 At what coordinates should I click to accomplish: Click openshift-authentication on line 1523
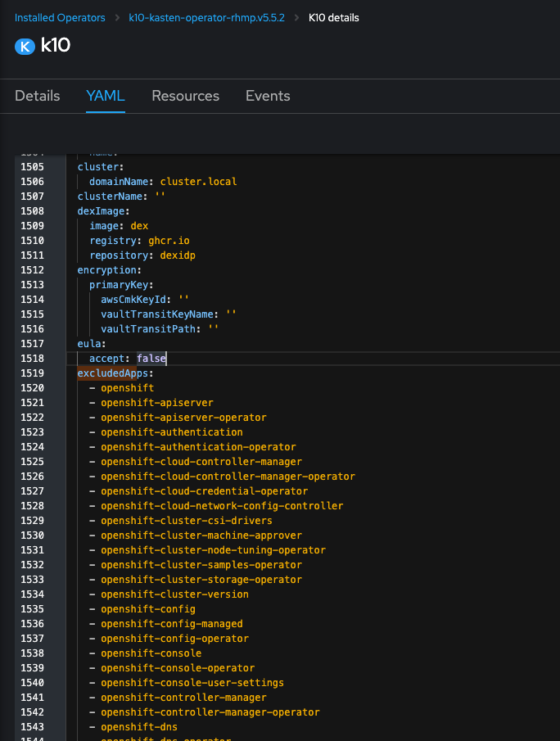(x=172, y=432)
